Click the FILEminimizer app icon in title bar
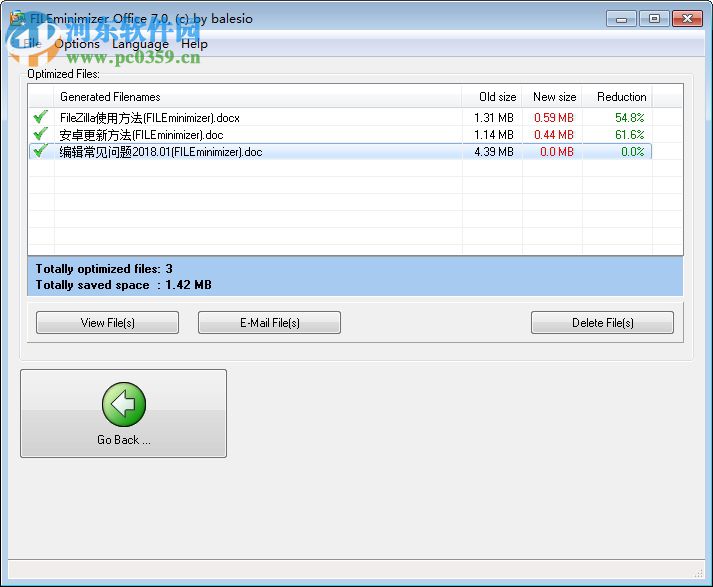 [x=17, y=18]
